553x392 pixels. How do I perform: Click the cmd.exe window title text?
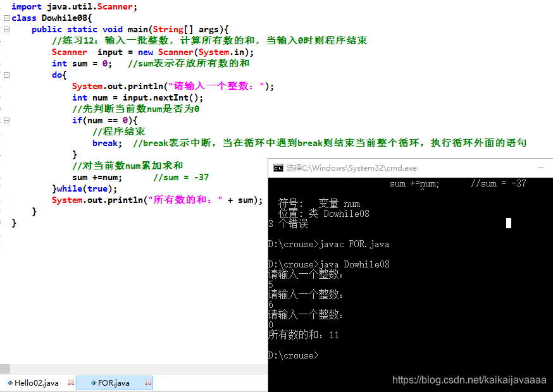(x=351, y=168)
